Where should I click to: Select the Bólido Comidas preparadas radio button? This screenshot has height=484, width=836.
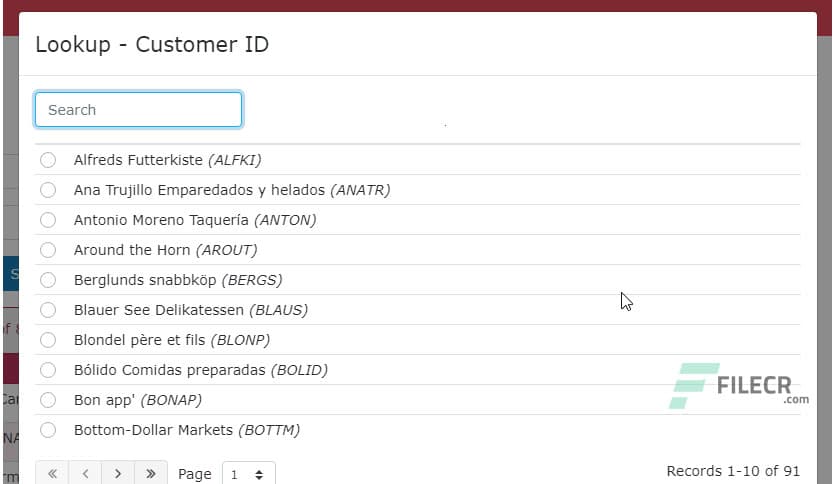(x=48, y=370)
